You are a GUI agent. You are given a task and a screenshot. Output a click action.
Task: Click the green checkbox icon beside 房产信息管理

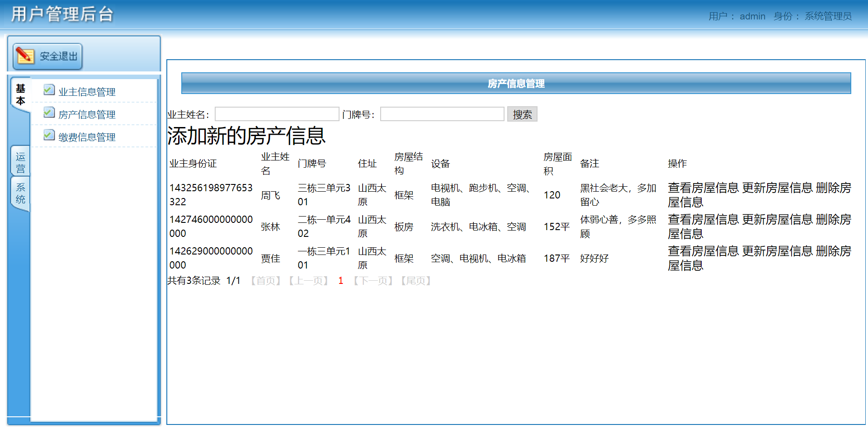point(48,112)
